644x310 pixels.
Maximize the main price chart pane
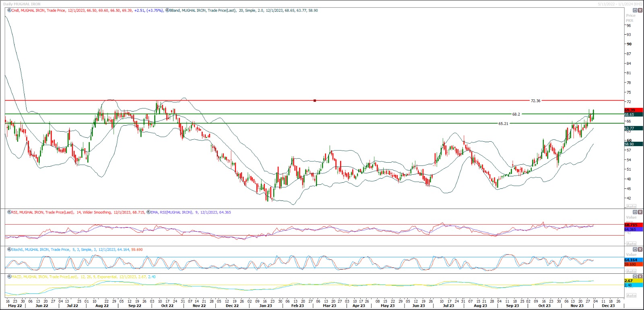[x=635, y=10]
